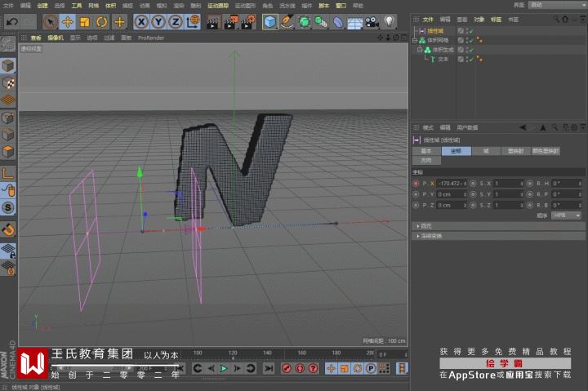This screenshot has width=588, height=391.
Task: Toggle the X axis lock
Action: [x=141, y=22]
